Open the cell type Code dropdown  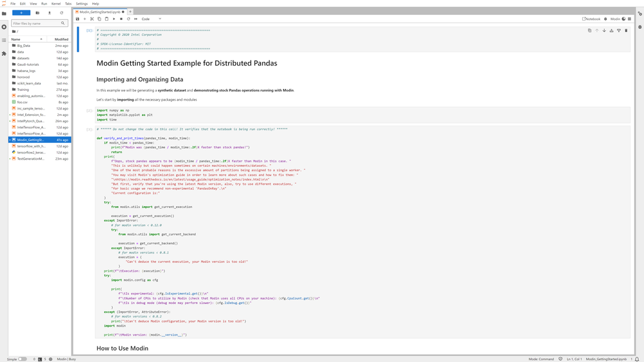coord(151,19)
